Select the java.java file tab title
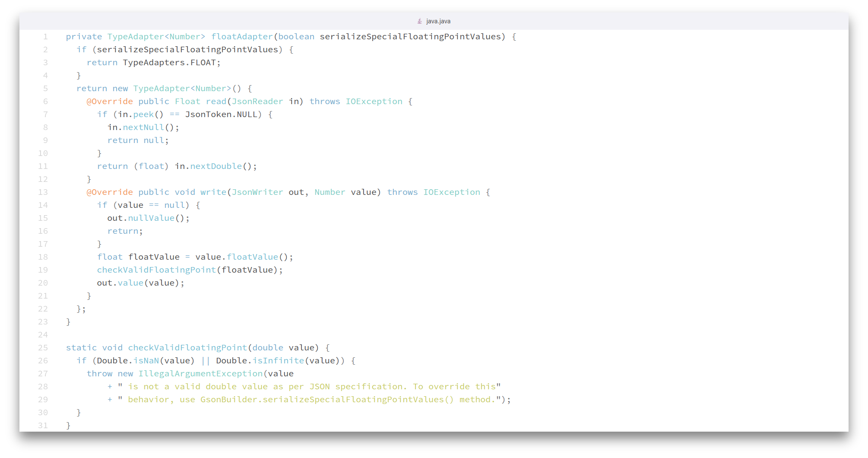The height and width of the screenshot is (458, 868). pyautogui.click(x=438, y=21)
